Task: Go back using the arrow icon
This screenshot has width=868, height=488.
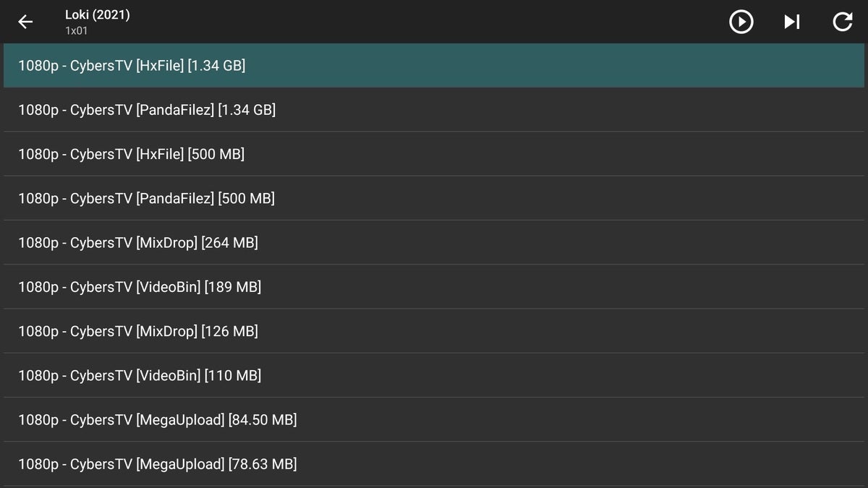Action: click(x=25, y=22)
